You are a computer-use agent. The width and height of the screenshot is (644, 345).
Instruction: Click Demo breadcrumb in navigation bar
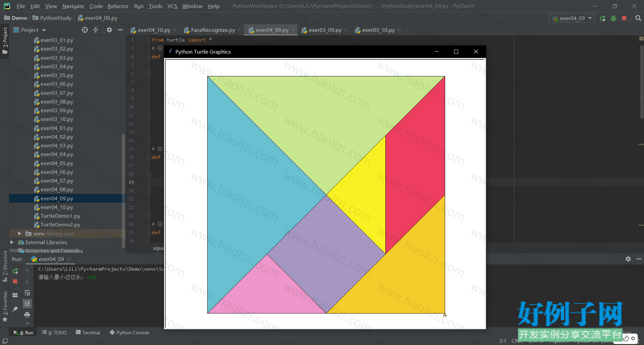tap(16, 18)
